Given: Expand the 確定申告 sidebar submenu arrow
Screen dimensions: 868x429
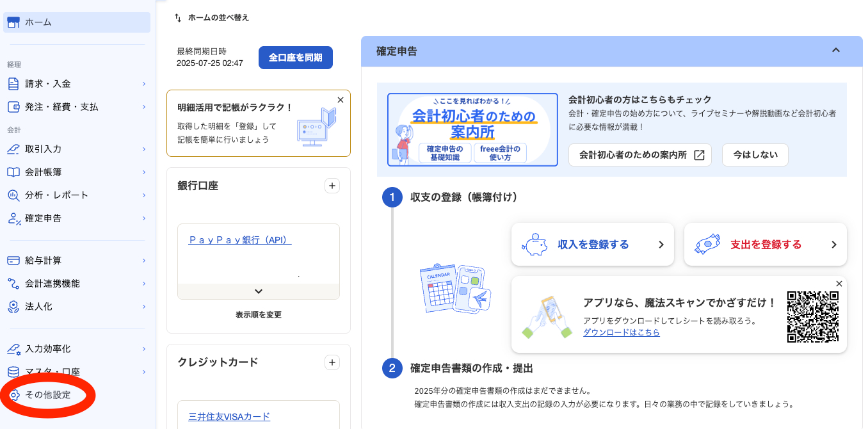Looking at the screenshot, I should click(x=143, y=218).
